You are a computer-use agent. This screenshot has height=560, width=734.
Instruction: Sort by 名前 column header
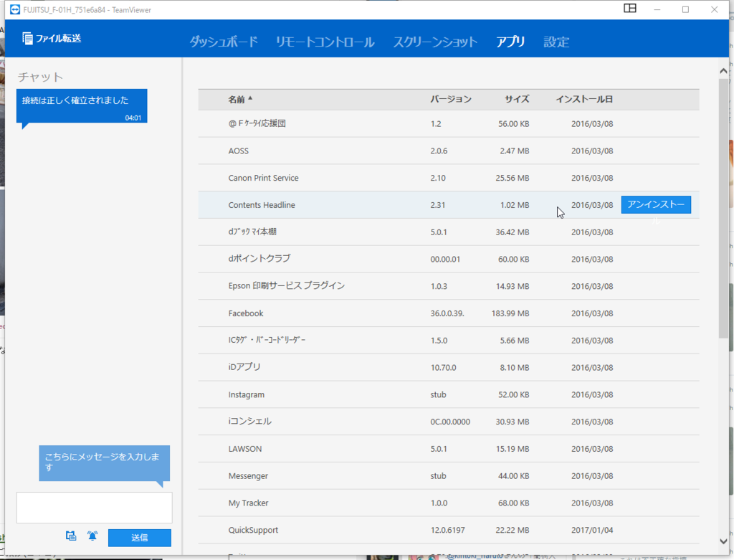[x=240, y=99]
